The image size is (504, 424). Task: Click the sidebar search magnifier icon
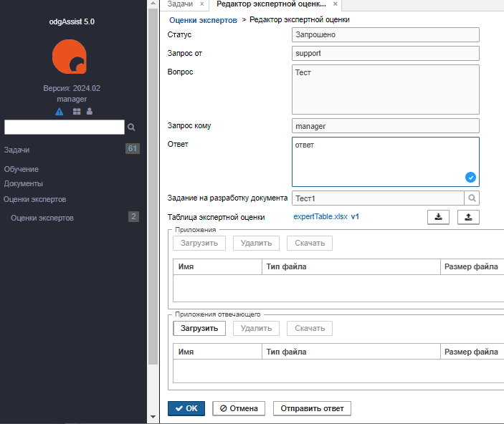tap(131, 127)
